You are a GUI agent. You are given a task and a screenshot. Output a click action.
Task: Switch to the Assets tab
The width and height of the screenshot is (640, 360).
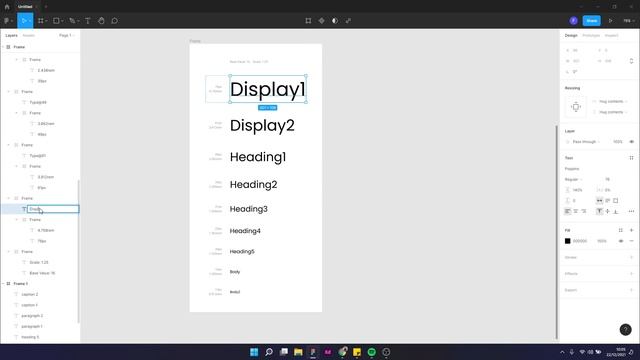click(29, 36)
